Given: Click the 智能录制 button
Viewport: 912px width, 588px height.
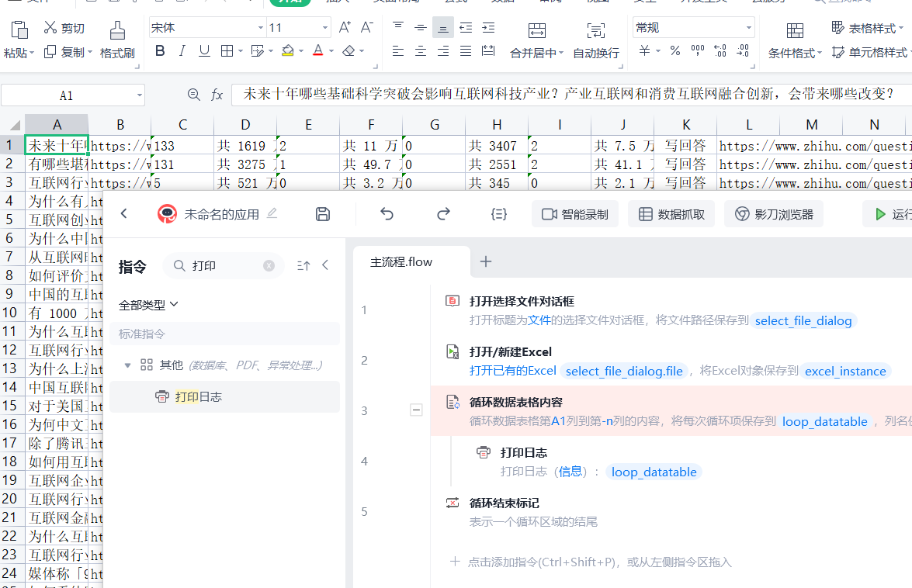Looking at the screenshot, I should (574, 214).
